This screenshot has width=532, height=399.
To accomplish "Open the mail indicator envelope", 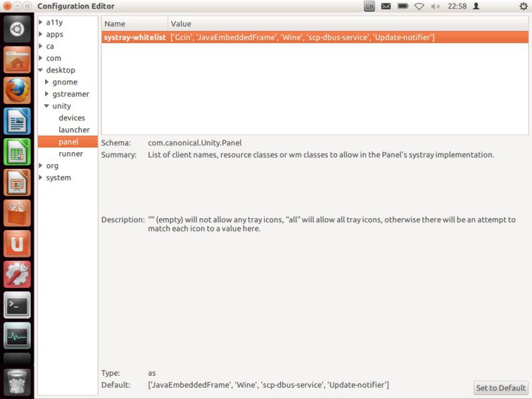I will coord(386,6).
